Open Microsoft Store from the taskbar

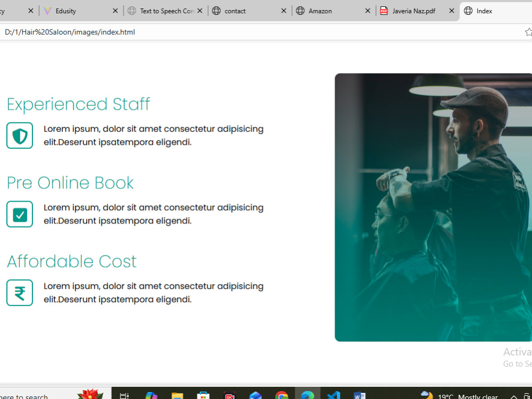point(203,396)
